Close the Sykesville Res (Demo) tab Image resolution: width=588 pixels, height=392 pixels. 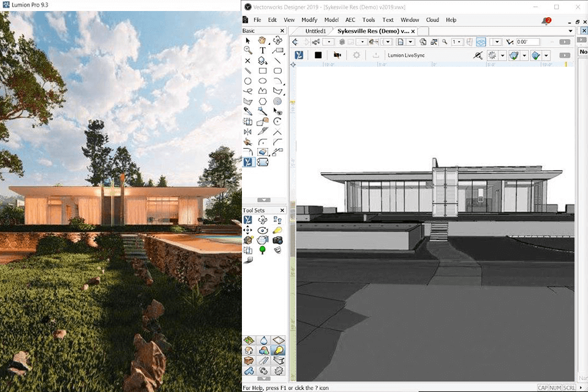pyautogui.click(x=413, y=31)
